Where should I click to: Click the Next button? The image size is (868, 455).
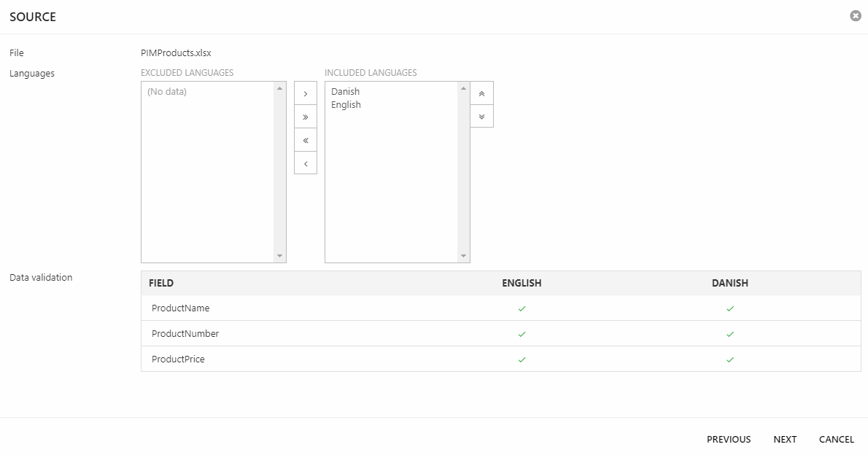click(785, 439)
